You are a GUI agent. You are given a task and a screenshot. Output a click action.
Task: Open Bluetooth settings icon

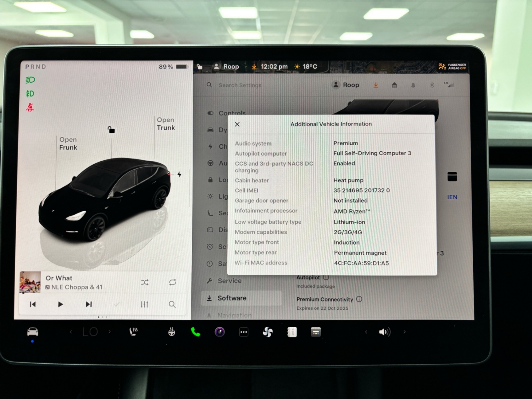click(x=432, y=85)
